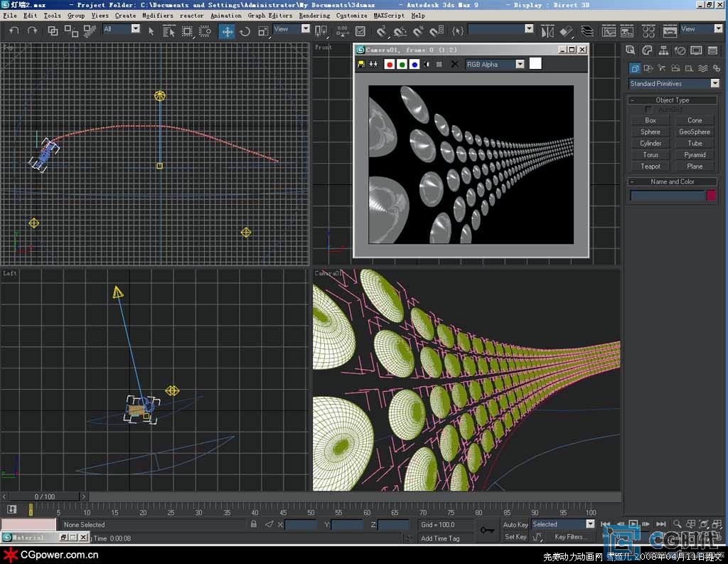The height and width of the screenshot is (564, 728).
Task: Toggle Auto Key animation mode
Action: point(515,524)
